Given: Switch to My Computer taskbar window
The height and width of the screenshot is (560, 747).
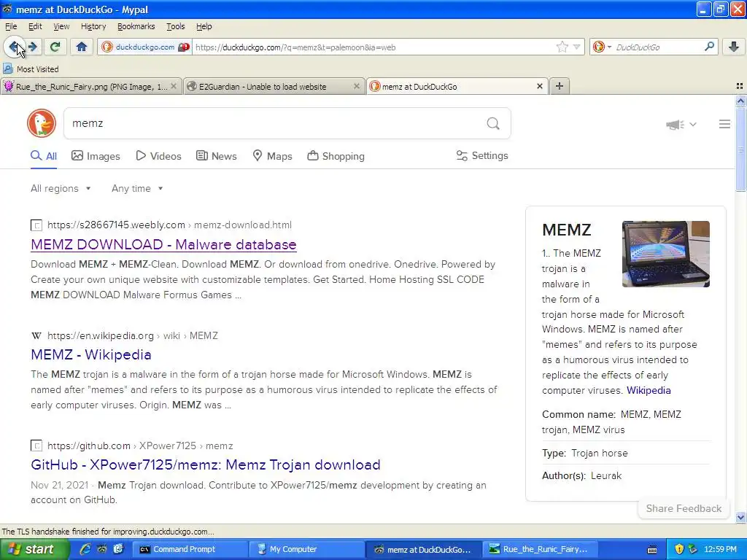Looking at the screenshot, I should point(306,549).
